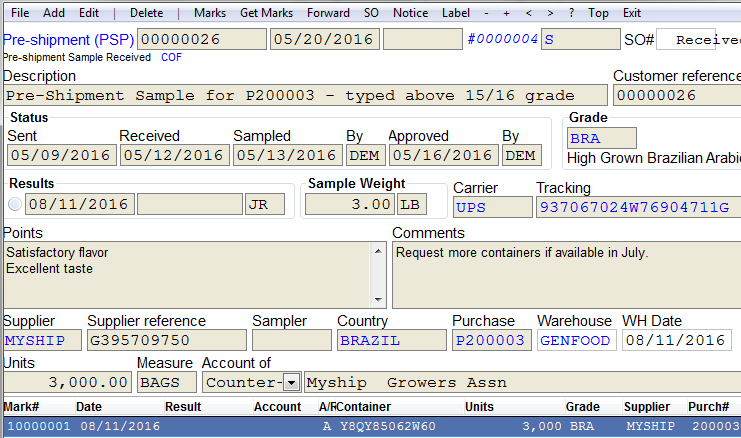Open the Add menu
741x438 pixels.
point(54,13)
